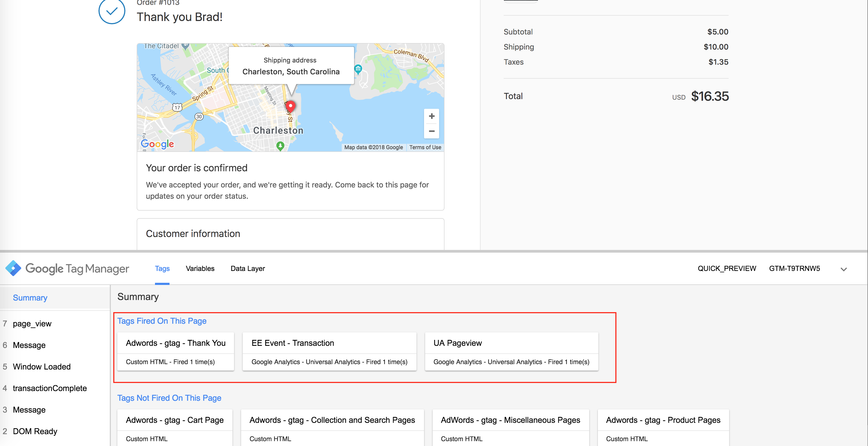Click the $16.35 total amount
Screen dimensions: 868x446
pos(710,96)
